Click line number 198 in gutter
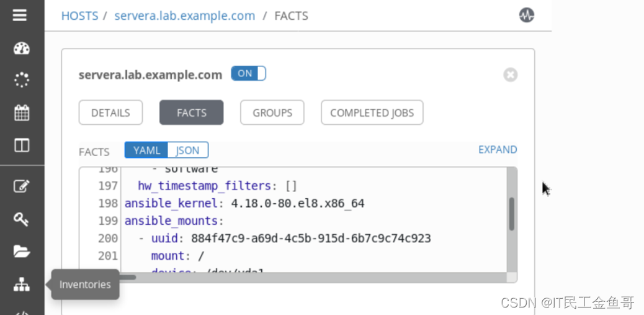 tap(107, 204)
